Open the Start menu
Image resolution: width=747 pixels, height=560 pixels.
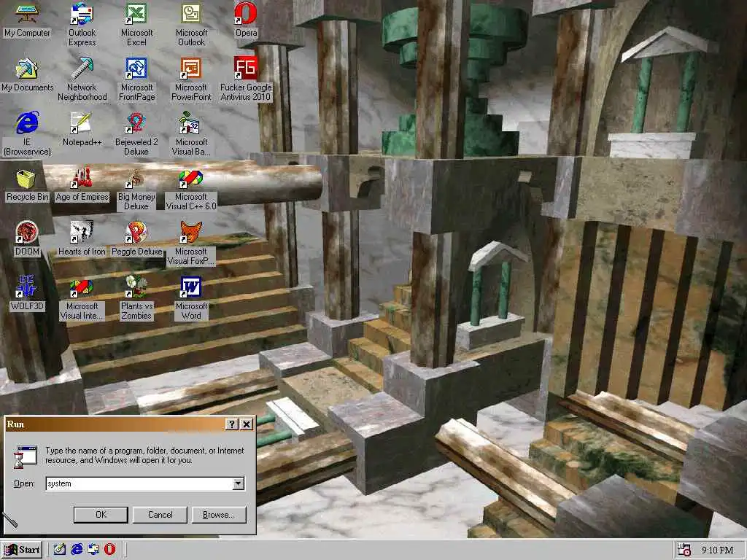pos(22,550)
